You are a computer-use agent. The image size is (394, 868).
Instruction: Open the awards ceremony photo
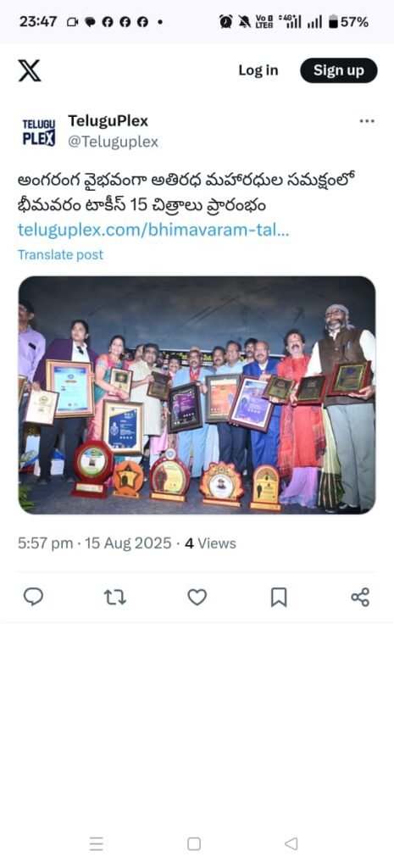pos(197,395)
